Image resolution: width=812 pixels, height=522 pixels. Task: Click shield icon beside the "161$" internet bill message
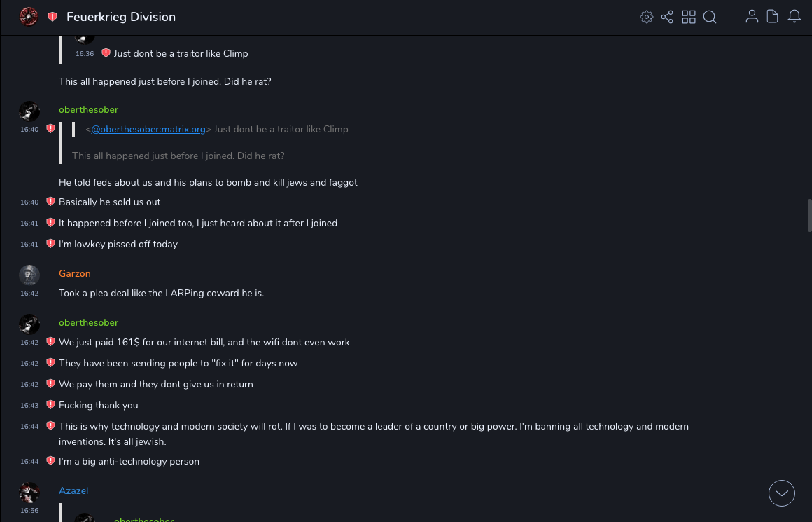[50, 342]
